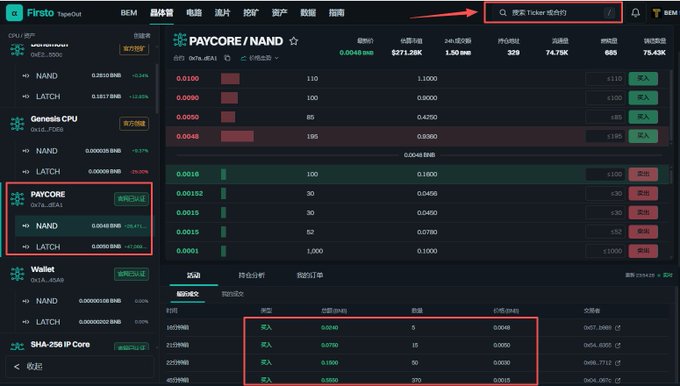Click gate icon beside Genesis CPU NAND
680x386 pixels.
(x=26, y=151)
